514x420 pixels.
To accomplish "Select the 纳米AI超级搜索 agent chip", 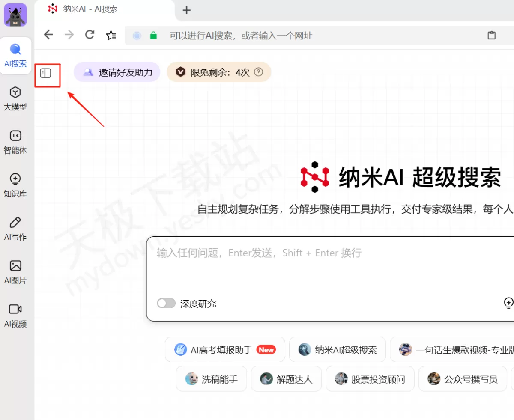I will point(338,349).
